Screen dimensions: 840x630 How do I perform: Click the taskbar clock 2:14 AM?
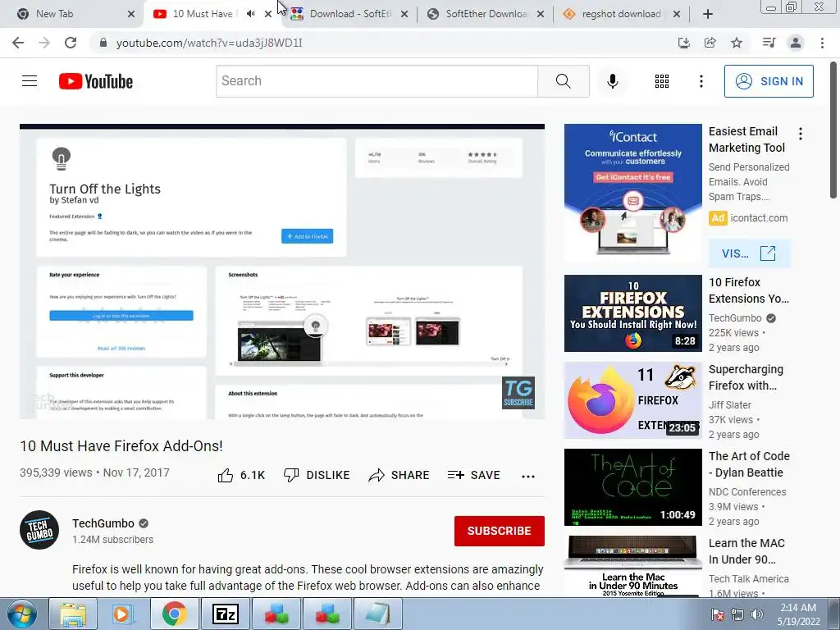[x=798, y=614]
